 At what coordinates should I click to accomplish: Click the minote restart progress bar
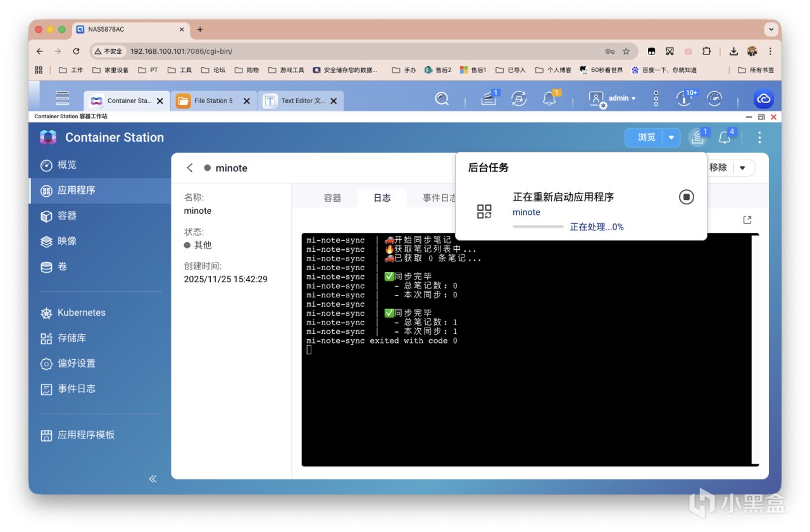click(x=538, y=226)
